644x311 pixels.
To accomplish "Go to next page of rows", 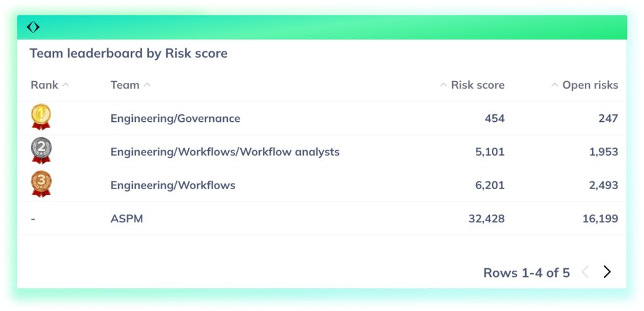I will tap(607, 272).
